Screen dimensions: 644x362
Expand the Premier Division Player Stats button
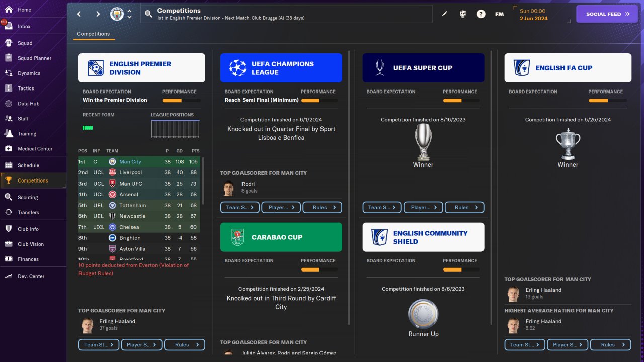pos(142,345)
